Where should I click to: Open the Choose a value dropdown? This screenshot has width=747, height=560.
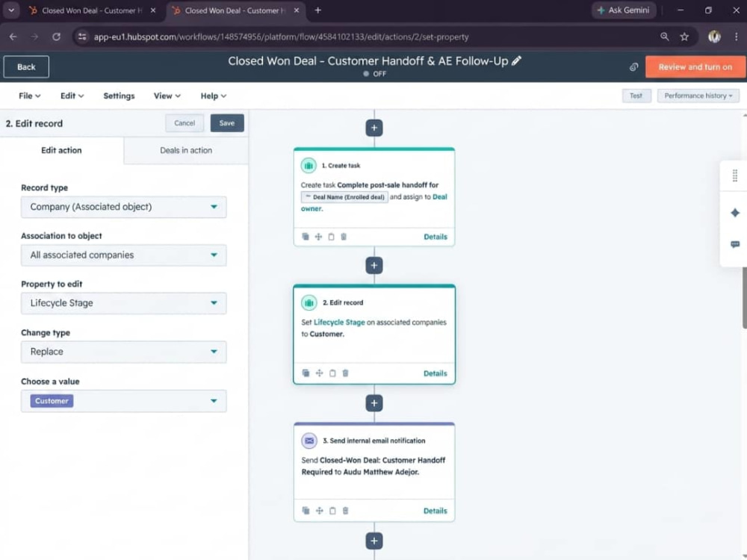pyautogui.click(x=123, y=401)
